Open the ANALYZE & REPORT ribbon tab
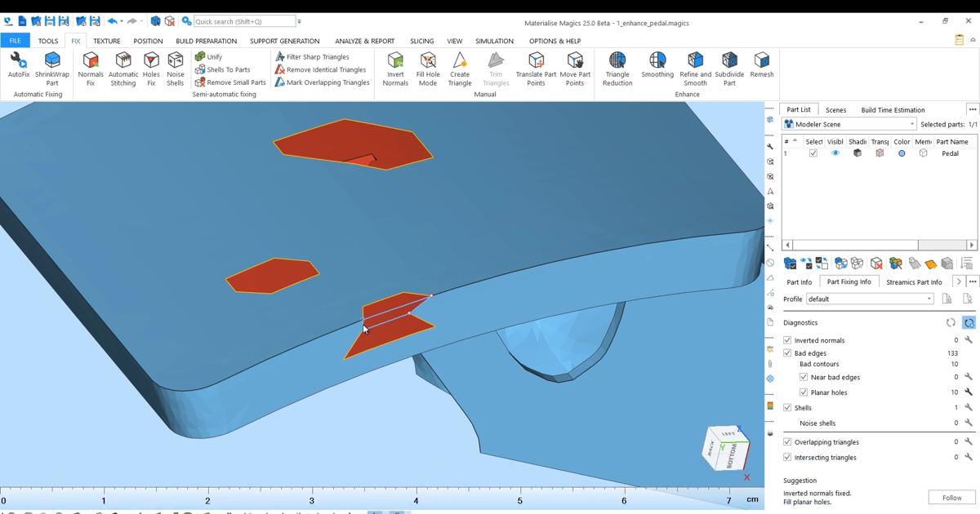This screenshot has width=980, height=514. tap(364, 41)
